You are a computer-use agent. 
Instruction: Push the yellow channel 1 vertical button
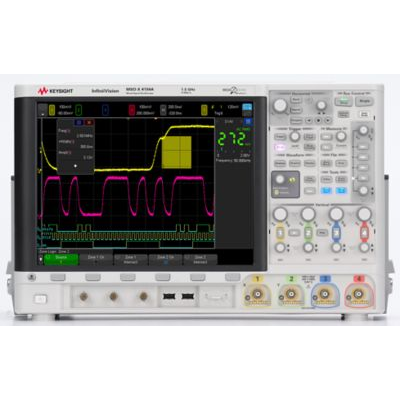(x=280, y=232)
